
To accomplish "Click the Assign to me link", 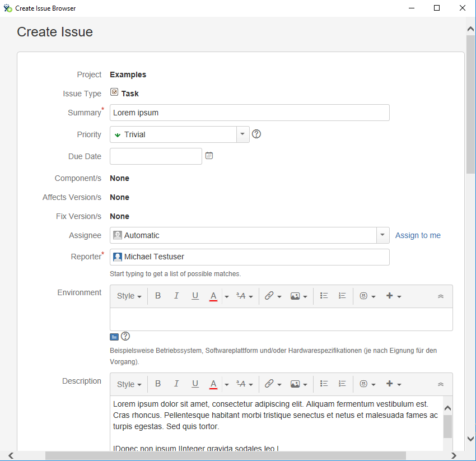I will pos(418,235).
